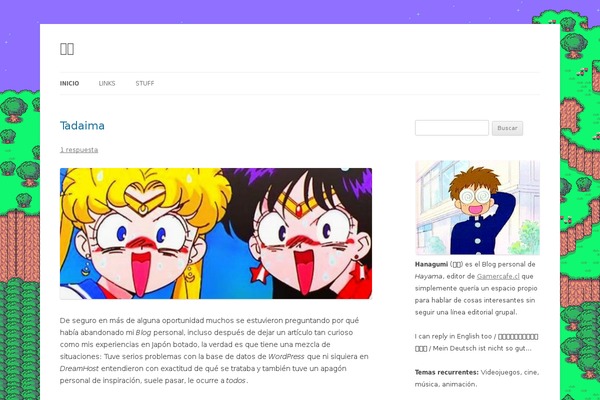This screenshot has height=400, width=600.
Task: Click the bold Hanagumi blog name
Action: 431,264
